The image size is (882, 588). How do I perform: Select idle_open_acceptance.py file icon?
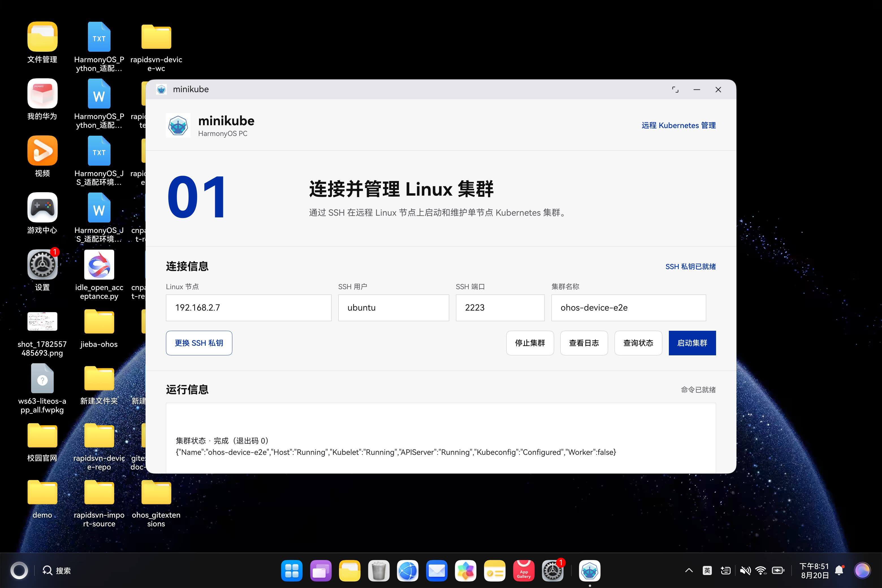99,264
